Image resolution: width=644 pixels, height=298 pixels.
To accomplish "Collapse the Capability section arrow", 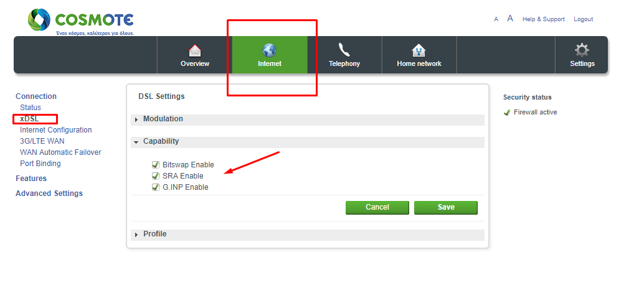I will 136,142.
